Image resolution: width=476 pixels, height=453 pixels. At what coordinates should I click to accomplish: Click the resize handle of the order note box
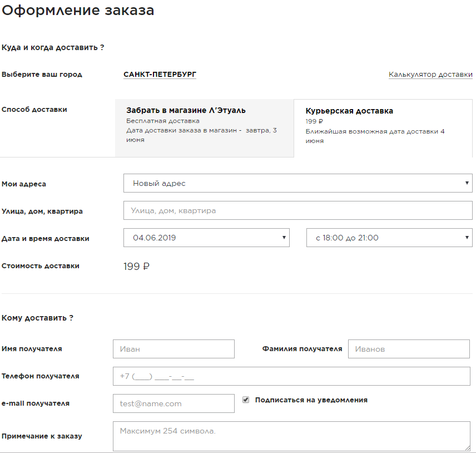tap(467, 447)
